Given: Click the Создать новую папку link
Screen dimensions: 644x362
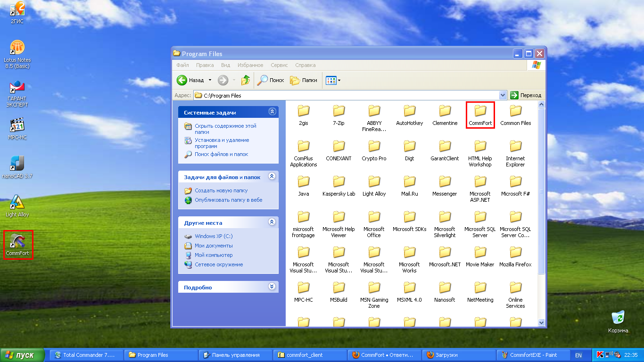Looking at the screenshot, I should click(221, 190).
